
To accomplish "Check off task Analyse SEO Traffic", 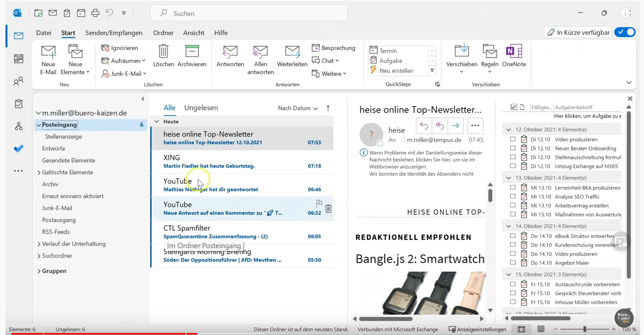I will point(513,197).
